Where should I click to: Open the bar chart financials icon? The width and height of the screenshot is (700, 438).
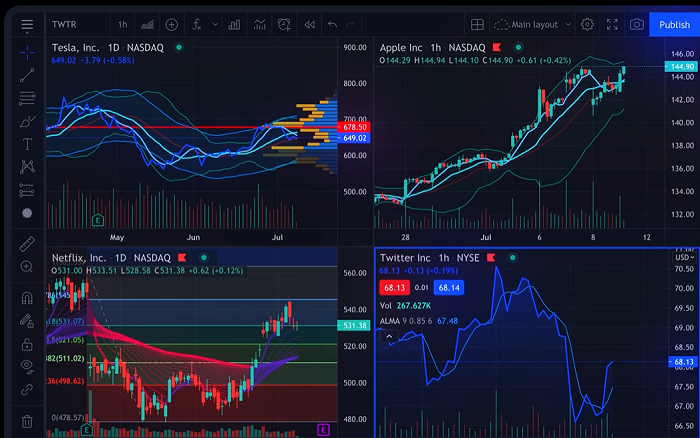pyautogui.click(x=234, y=25)
